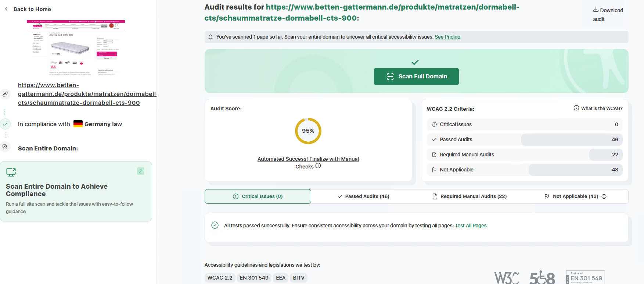The height and width of the screenshot is (284, 644).
Task: Click the flag icon in the Not Applicable row
Action: (x=434, y=170)
